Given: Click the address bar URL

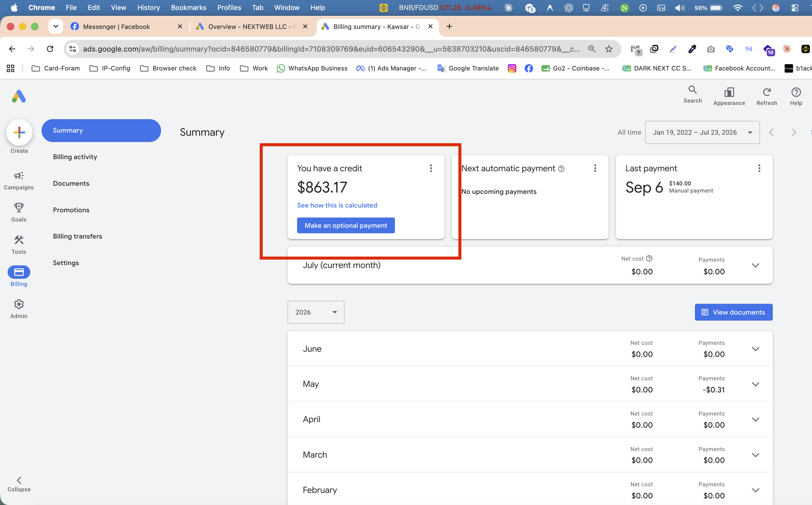Looking at the screenshot, I should [x=331, y=49].
